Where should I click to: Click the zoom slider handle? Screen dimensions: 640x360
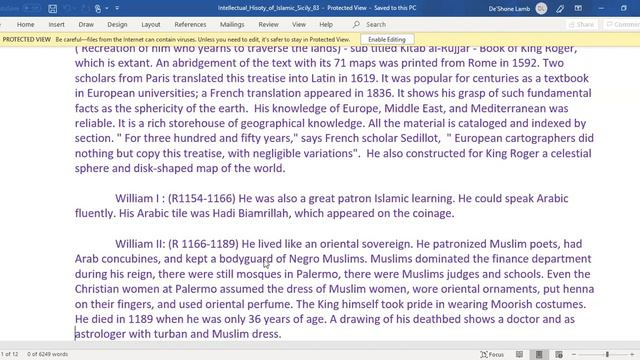[607, 354]
